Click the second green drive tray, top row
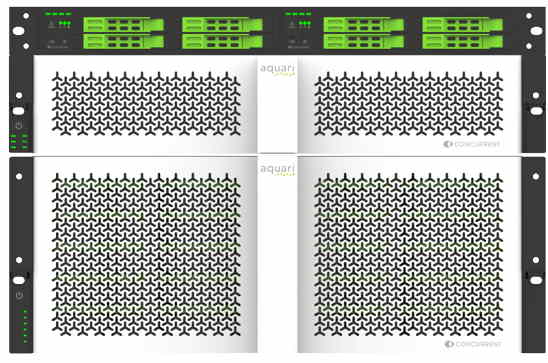This screenshot has width=548, height=363. pyautogui.click(x=222, y=25)
